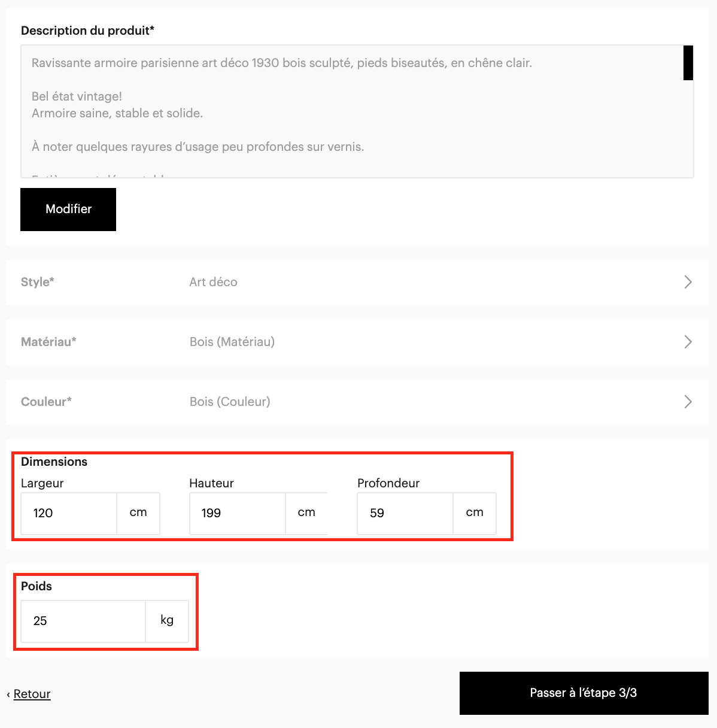Focus the Profondeur input field
This screenshot has height=728, width=717.
coord(405,513)
